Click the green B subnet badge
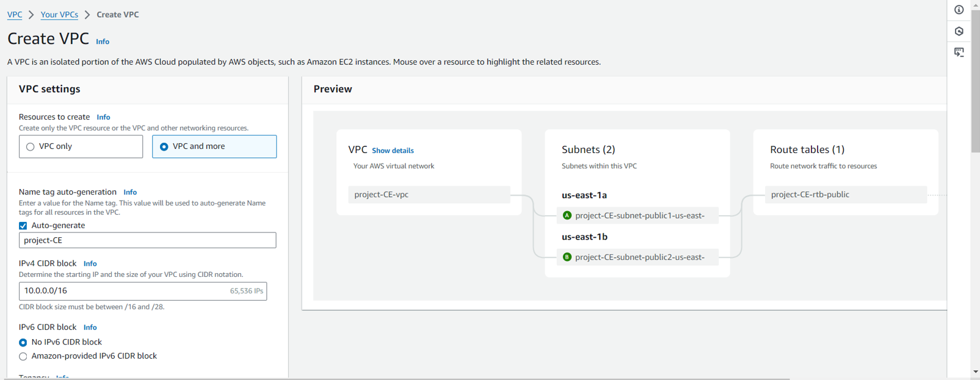The height and width of the screenshot is (380, 980). pos(567,257)
